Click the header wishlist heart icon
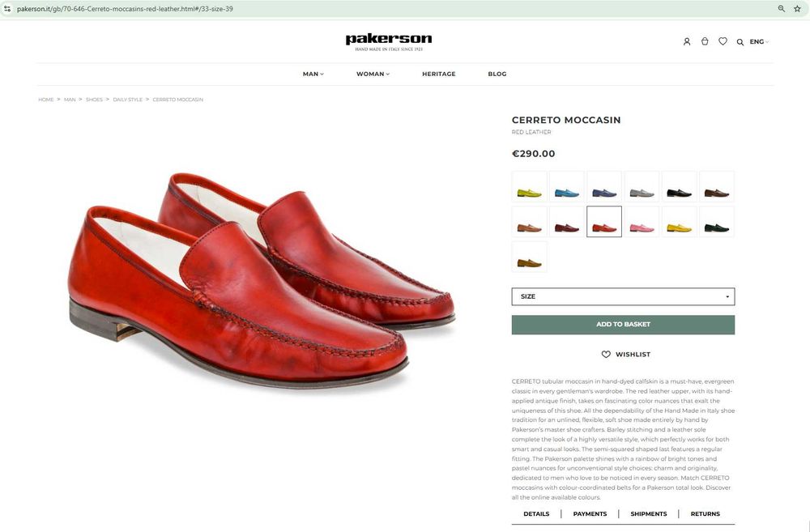 (x=723, y=41)
